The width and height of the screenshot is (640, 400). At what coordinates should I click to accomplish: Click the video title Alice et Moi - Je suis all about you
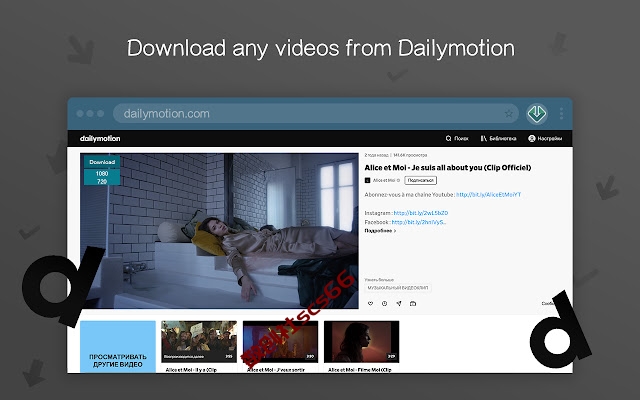447,167
